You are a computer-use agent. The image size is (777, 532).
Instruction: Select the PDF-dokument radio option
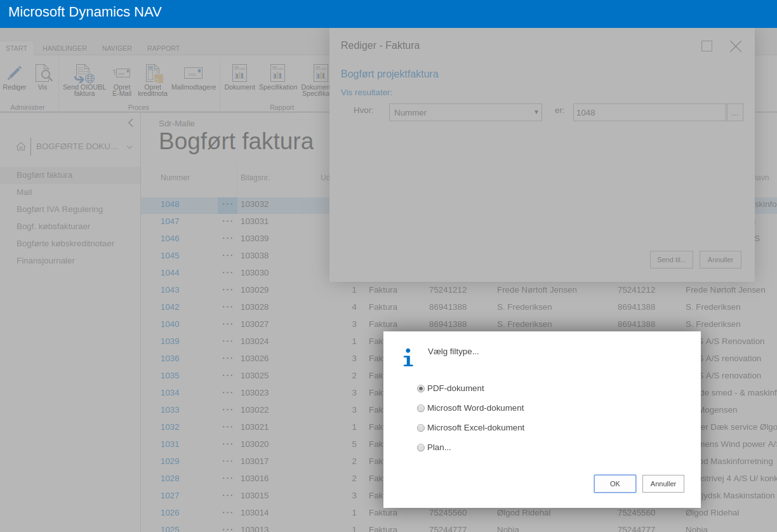(421, 389)
